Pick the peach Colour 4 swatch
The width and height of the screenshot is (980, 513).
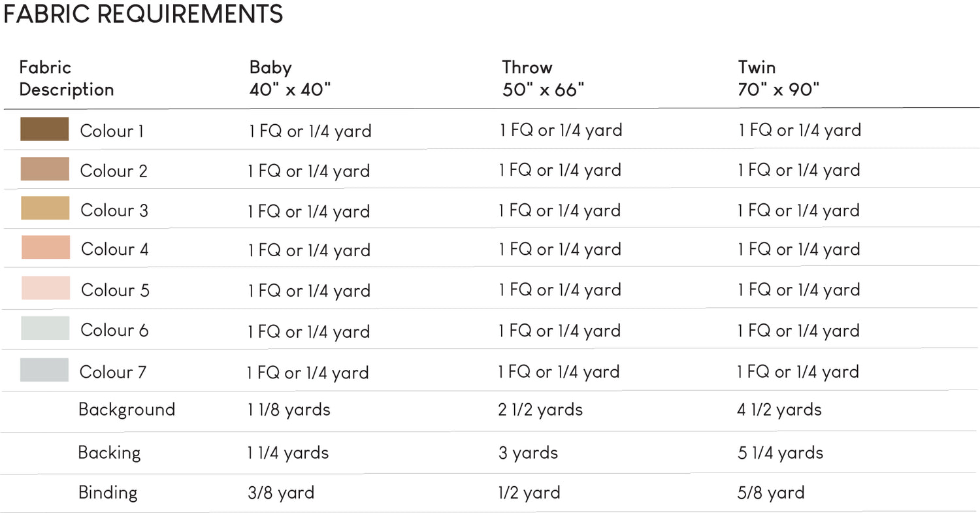[46, 247]
